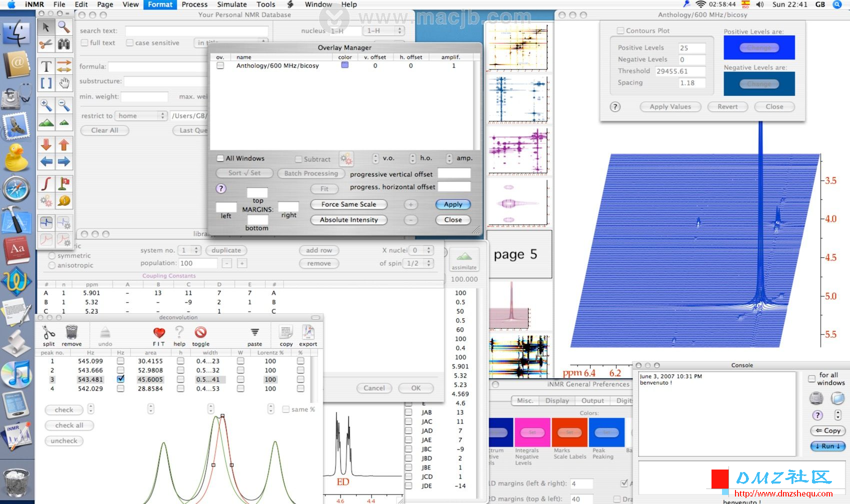This screenshot has width=850, height=504.
Task: Click Apply in the Overlay Manager
Action: (453, 204)
